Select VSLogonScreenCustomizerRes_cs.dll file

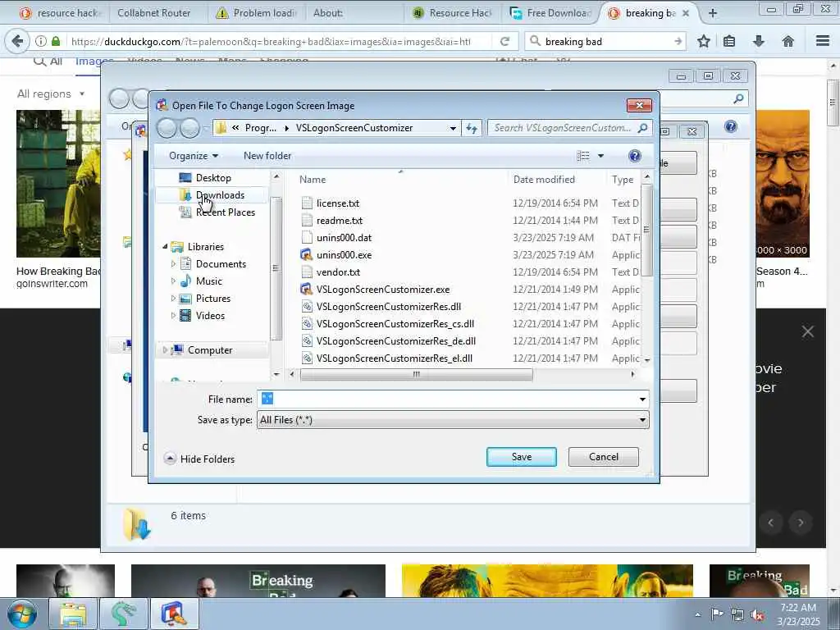coord(395,323)
